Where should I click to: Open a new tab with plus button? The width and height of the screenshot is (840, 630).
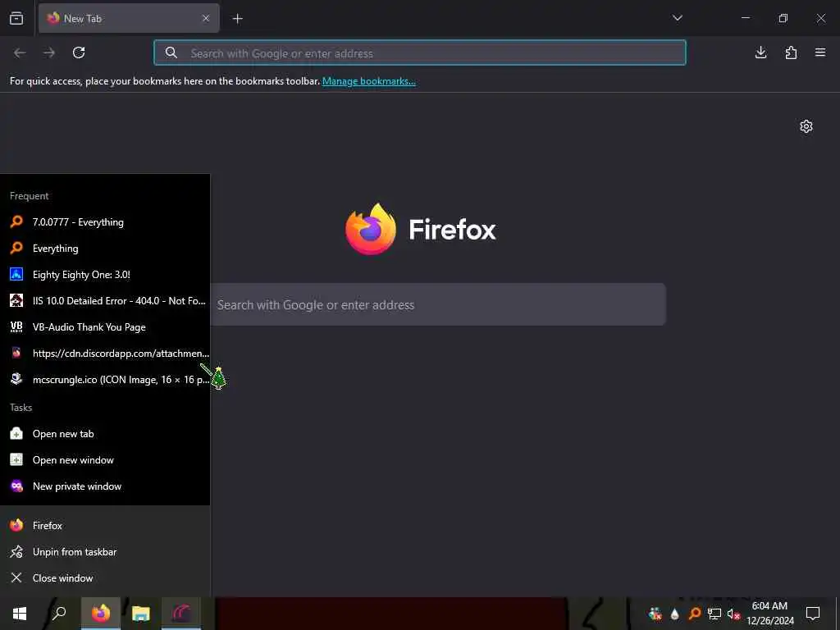(237, 19)
